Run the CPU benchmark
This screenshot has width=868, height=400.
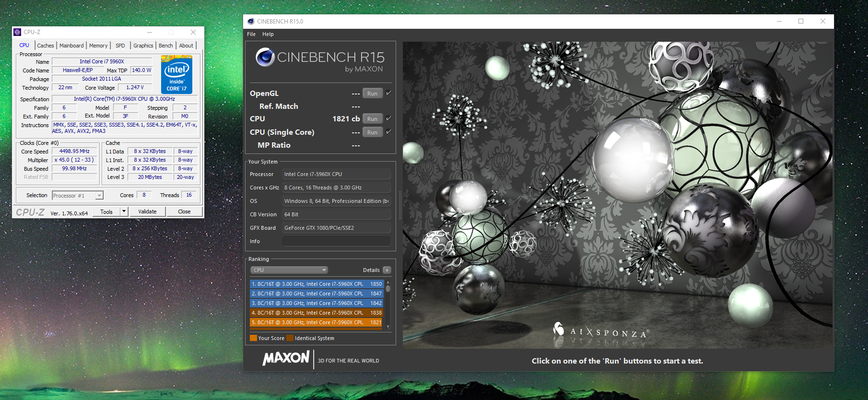tap(373, 119)
